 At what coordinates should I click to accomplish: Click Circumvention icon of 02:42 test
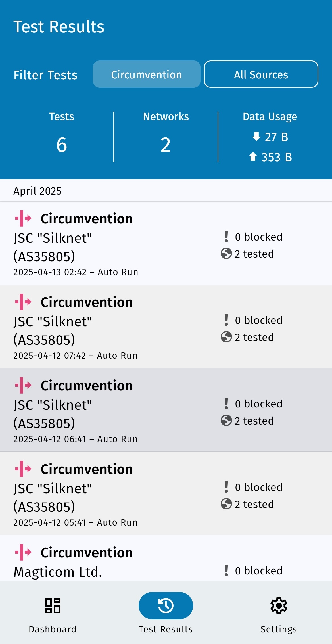click(23, 218)
